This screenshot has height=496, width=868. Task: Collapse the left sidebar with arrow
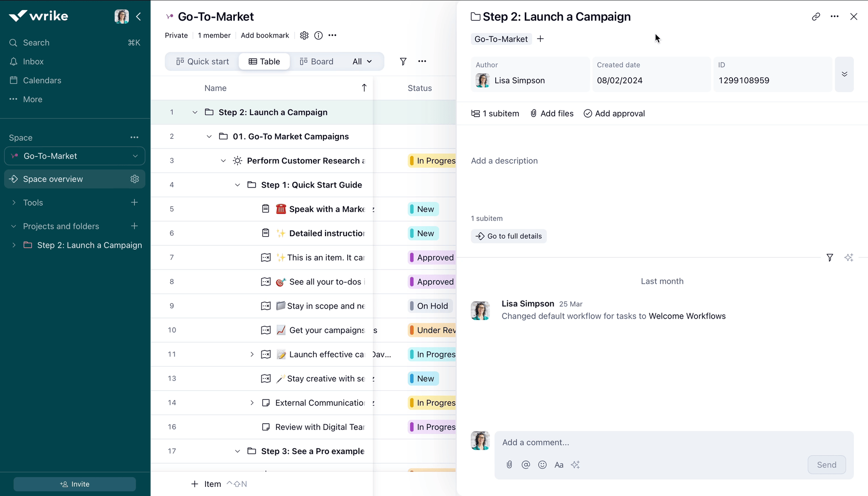(x=138, y=16)
